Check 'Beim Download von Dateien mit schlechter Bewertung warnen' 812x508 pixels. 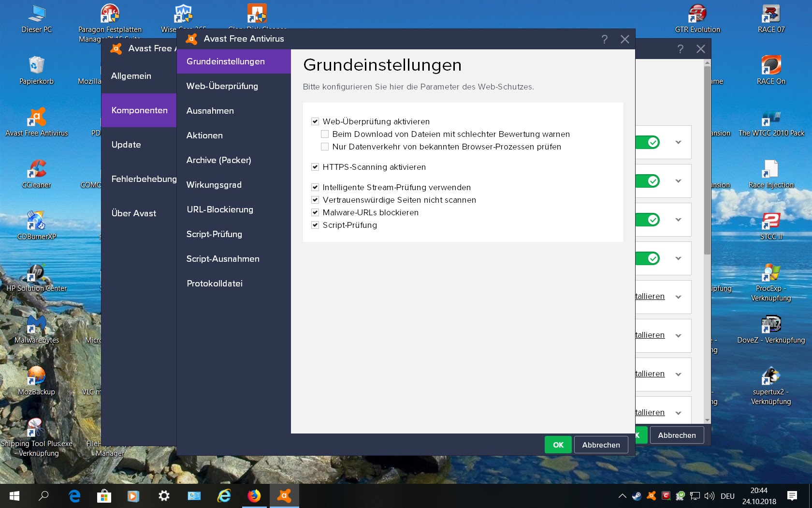click(x=325, y=134)
